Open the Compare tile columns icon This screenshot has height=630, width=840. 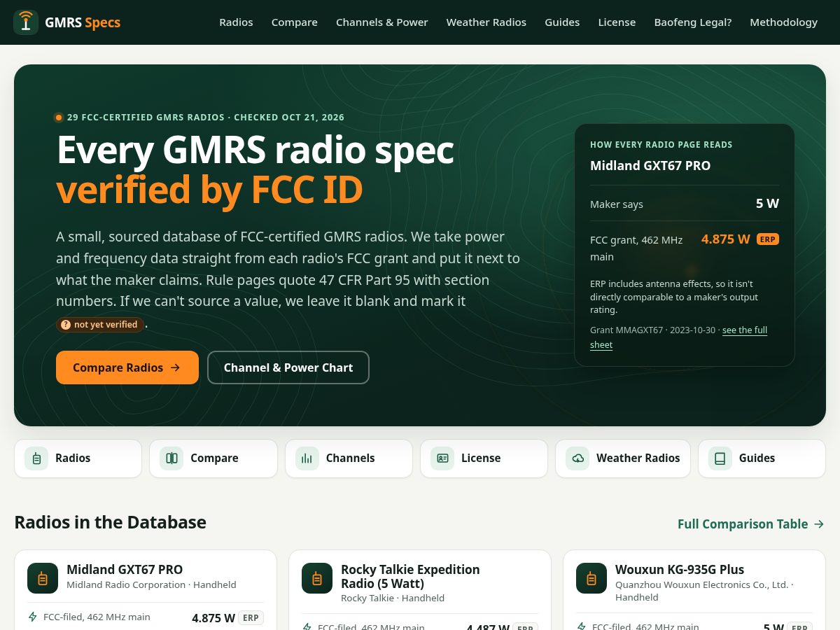click(x=171, y=458)
